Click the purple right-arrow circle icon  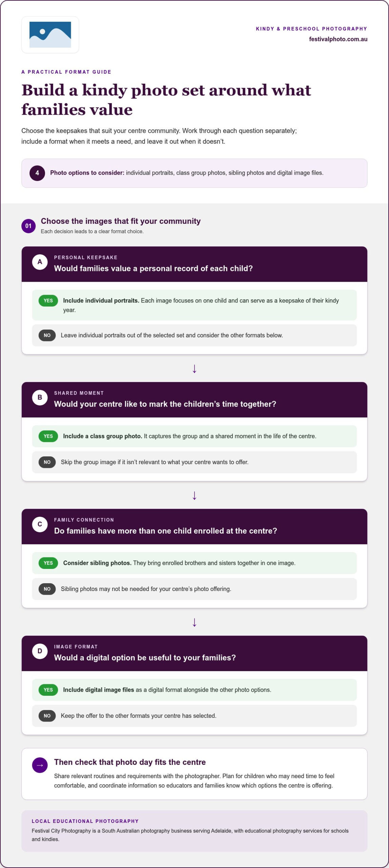(40, 765)
